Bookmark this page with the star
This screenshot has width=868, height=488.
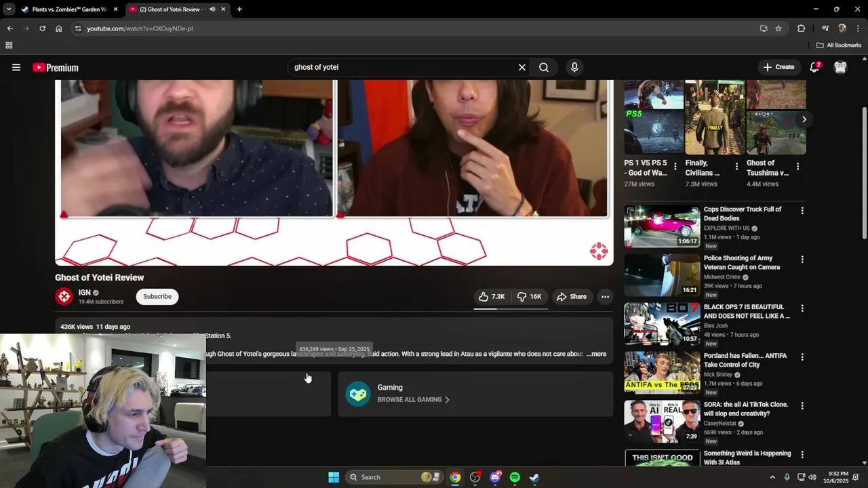tap(778, 28)
